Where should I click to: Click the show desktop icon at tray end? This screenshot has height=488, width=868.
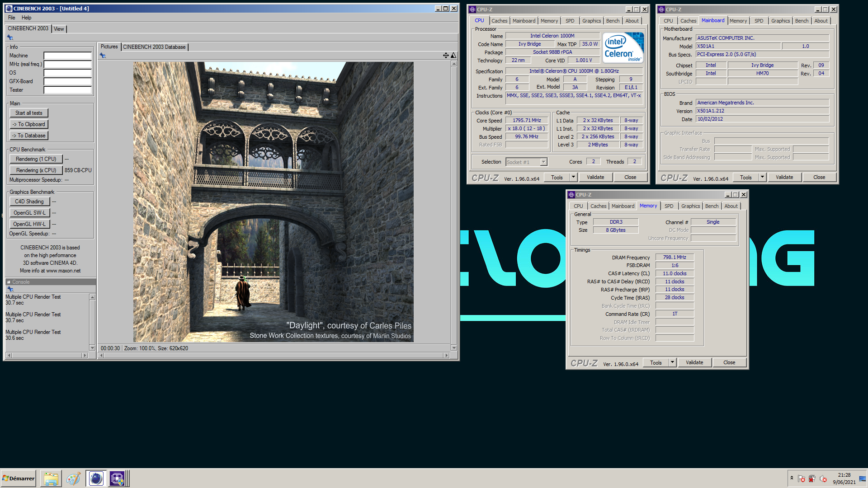(x=863, y=479)
